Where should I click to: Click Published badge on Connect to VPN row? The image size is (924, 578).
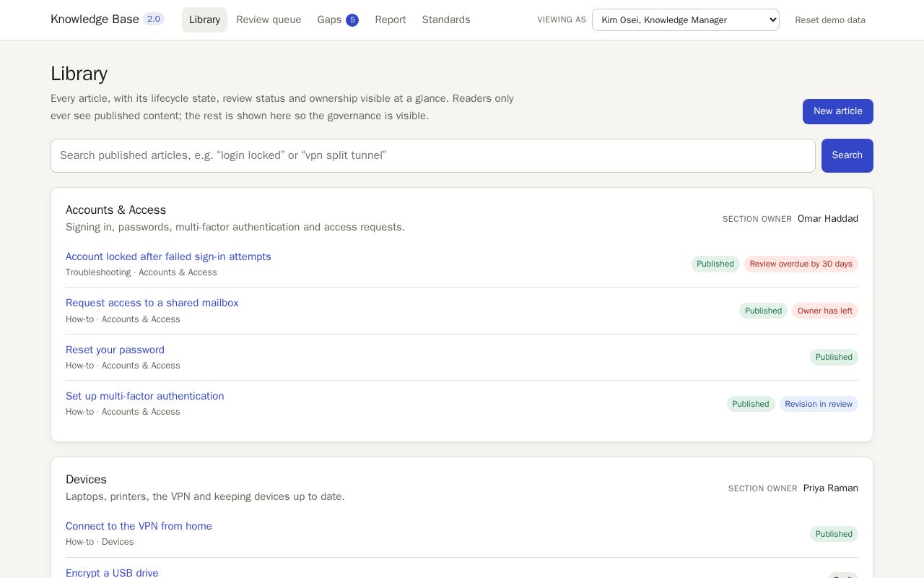pyautogui.click(x=834, y=534)
